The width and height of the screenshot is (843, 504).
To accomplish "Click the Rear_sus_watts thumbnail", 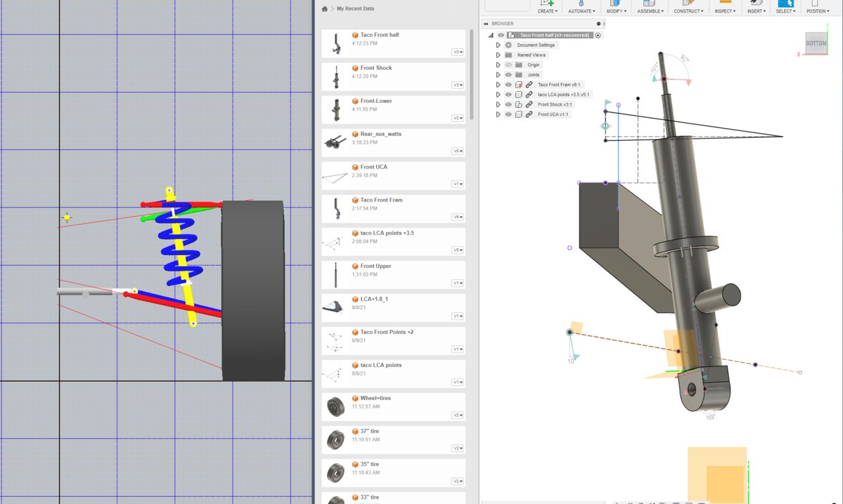I will click(335, 142).
